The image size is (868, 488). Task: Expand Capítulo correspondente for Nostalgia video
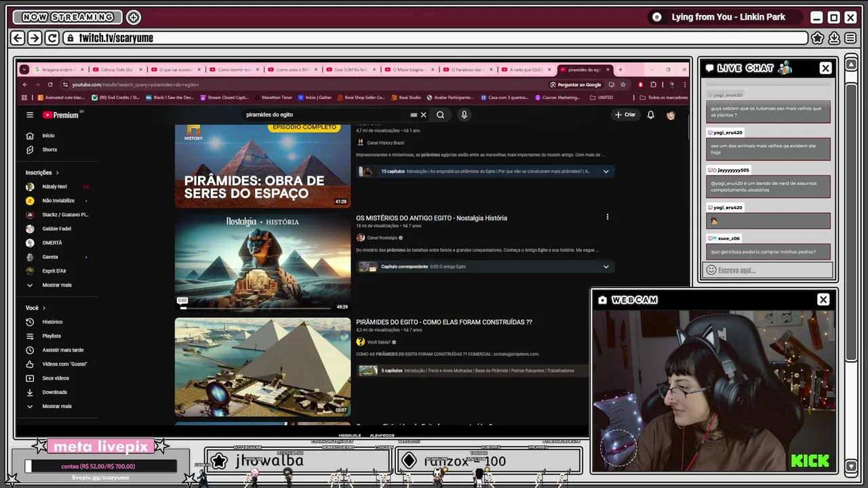606,267
